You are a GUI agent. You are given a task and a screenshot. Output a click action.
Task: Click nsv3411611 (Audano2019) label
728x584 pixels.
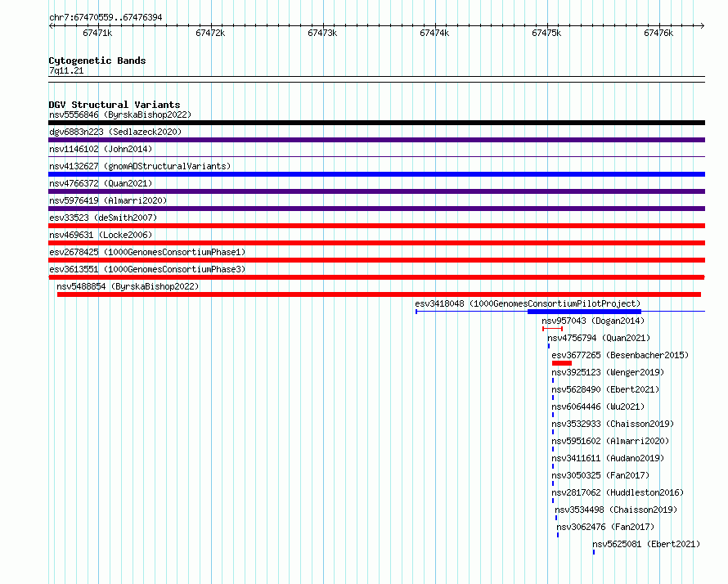608,458
